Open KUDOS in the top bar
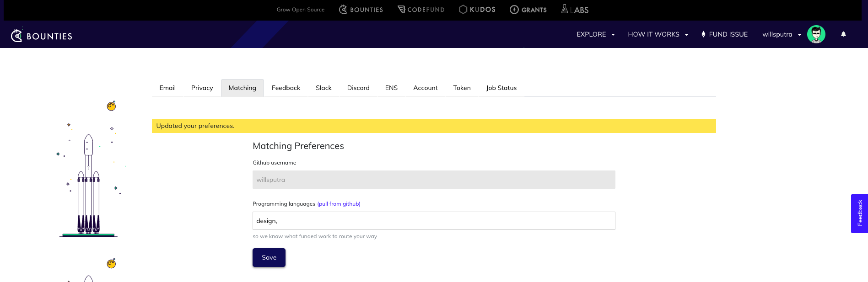The width and height of the screenshot is (868, 282). coord(477,10)
